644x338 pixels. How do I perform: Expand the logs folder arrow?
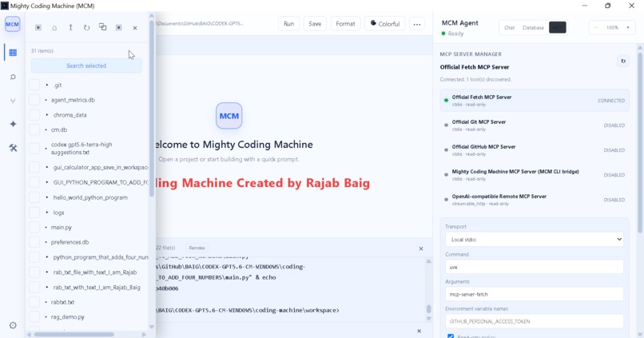[47, 213]
